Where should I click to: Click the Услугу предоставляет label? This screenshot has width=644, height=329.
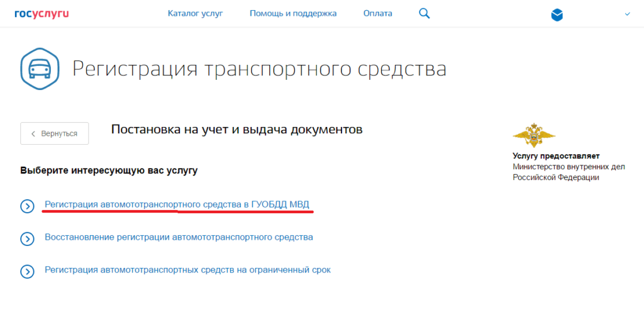pyautogui.click(x=556, y=156)
